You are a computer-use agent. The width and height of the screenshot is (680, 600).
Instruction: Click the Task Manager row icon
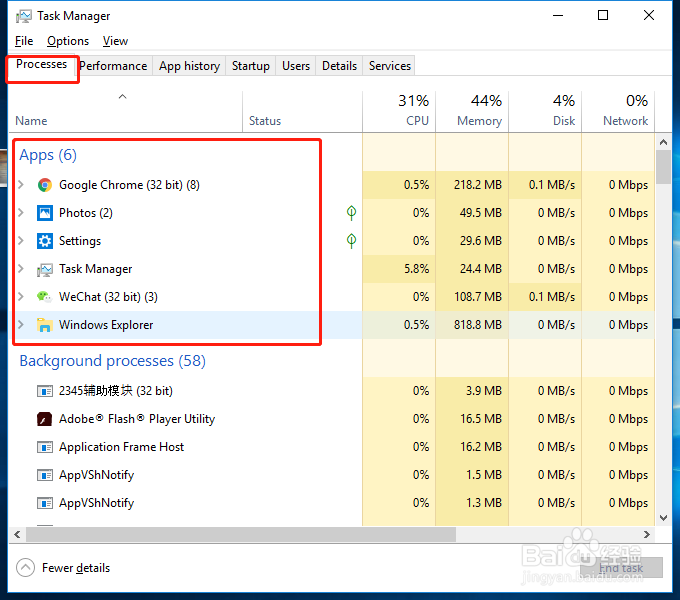[x=45, y=269]
